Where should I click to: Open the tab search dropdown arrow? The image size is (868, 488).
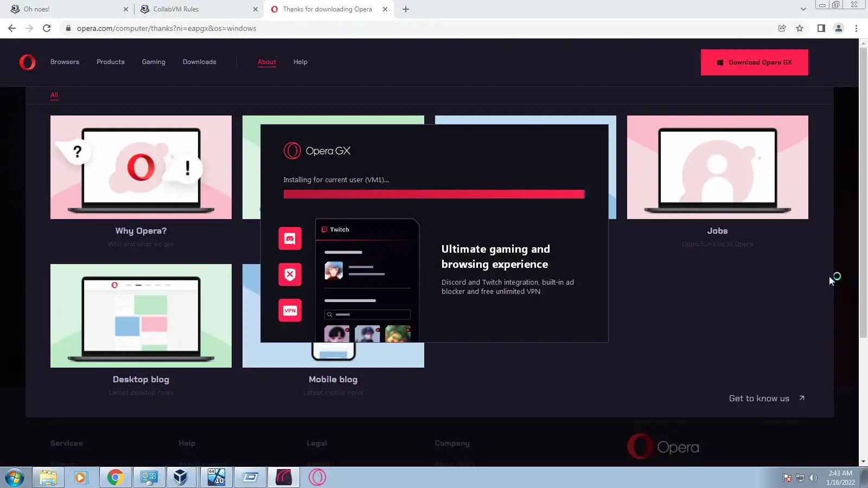(x=803, y=9)
